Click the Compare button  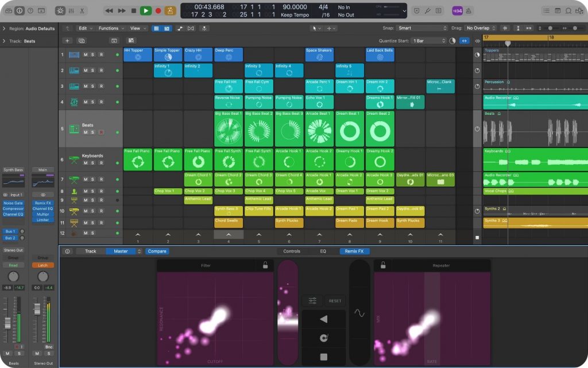157,251
